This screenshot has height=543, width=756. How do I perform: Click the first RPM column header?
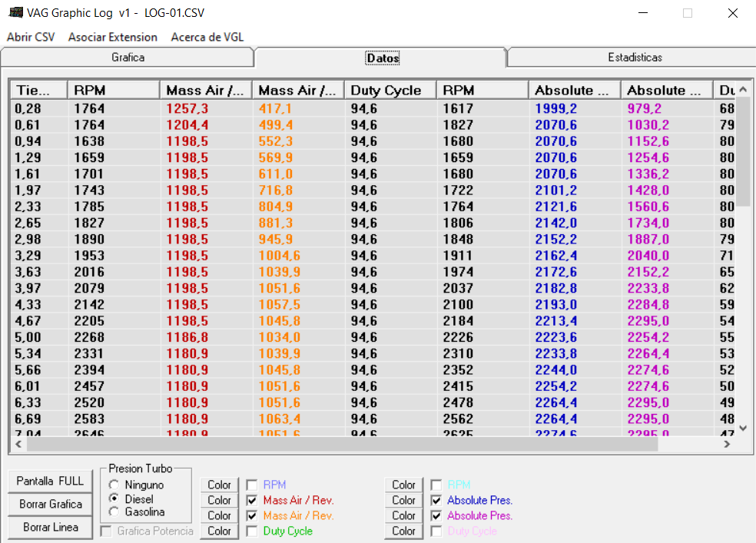coord(114,90)
